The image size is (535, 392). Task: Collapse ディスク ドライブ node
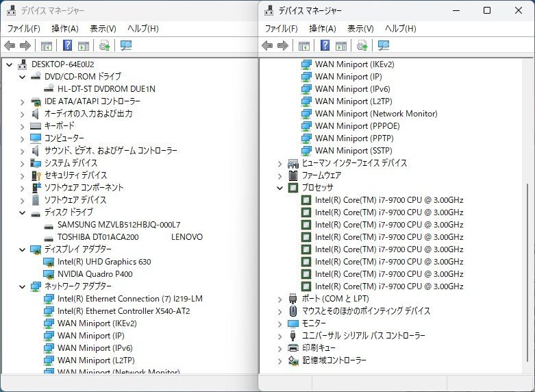coord(23,212)
